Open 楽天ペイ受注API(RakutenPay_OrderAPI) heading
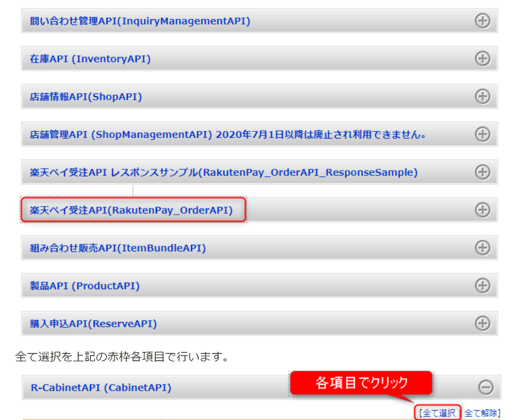Image resolution: width=522 pixels, height=420 pixels. coord(131,210)
